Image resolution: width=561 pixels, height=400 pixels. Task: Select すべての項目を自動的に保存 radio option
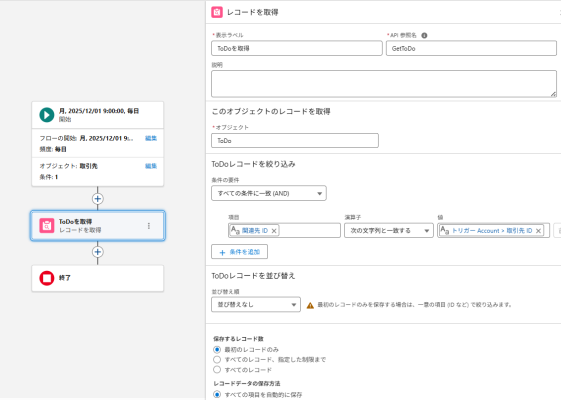(x=217, y=394)
